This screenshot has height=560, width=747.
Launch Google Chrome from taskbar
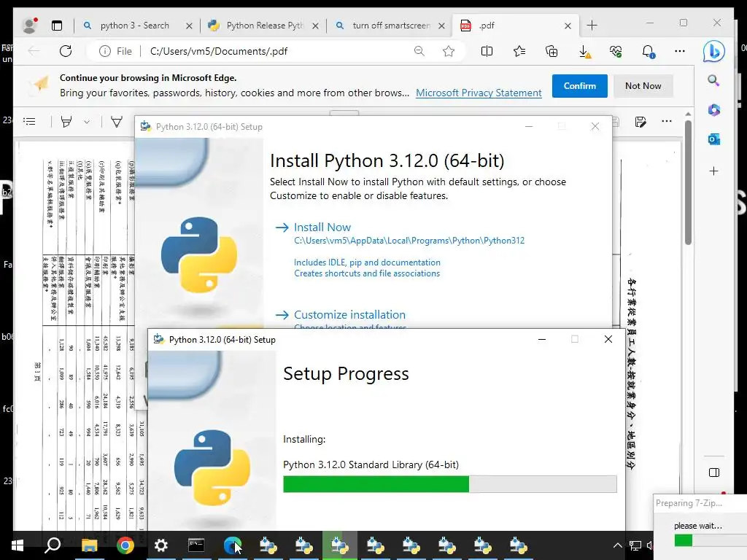pyautogui.click(x=125, y=545)
